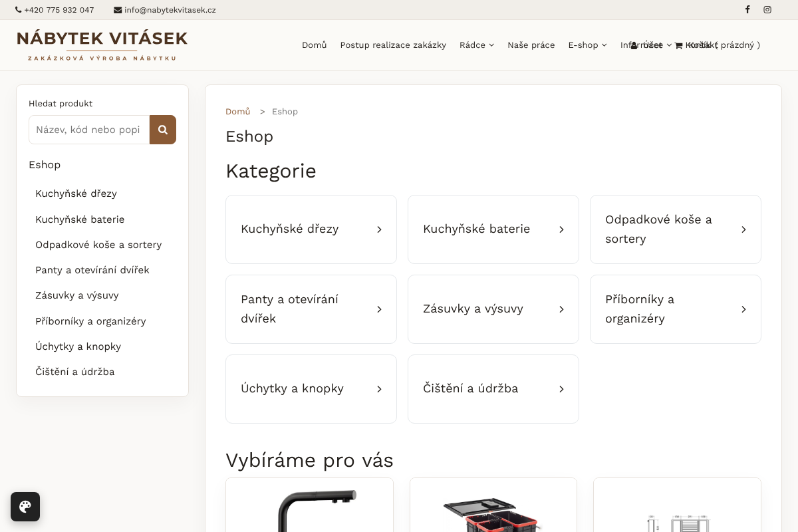Expand the Rádce dropdown menu
798x532 pixels.
[x=477, y=45]
